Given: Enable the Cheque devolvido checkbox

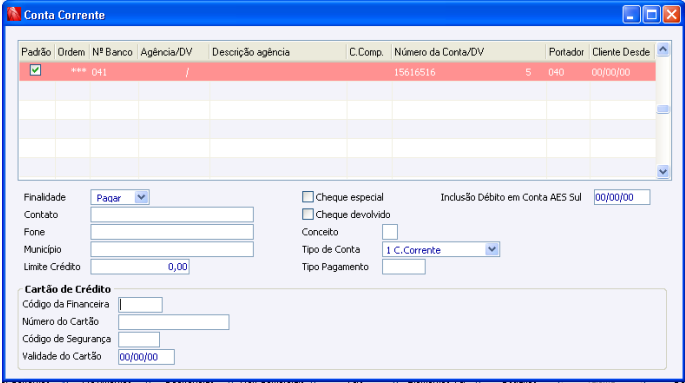Looking at the screenshot, I should pos(308,214).
